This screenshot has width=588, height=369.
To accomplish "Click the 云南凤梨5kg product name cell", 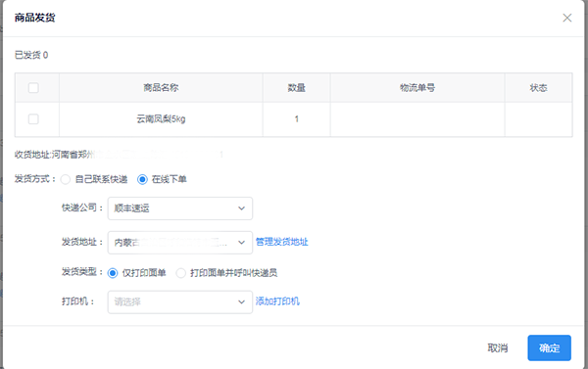I will (161, 119).
